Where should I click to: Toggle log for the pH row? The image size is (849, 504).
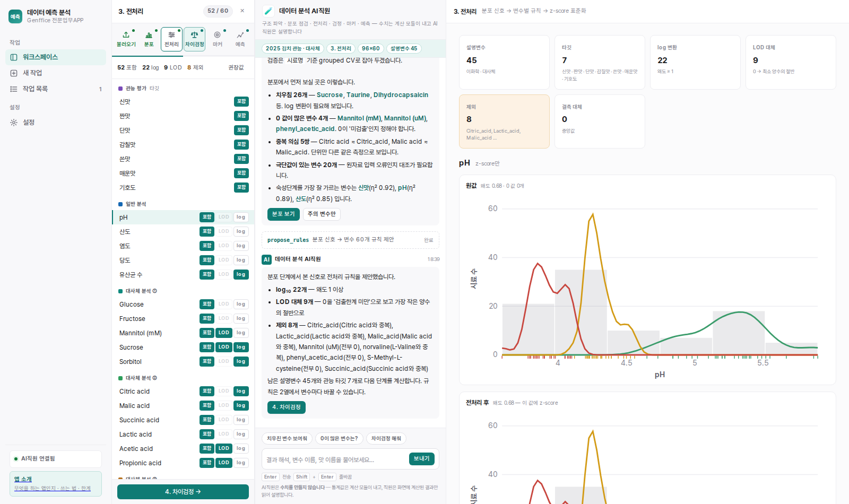[x=241, y=218]
